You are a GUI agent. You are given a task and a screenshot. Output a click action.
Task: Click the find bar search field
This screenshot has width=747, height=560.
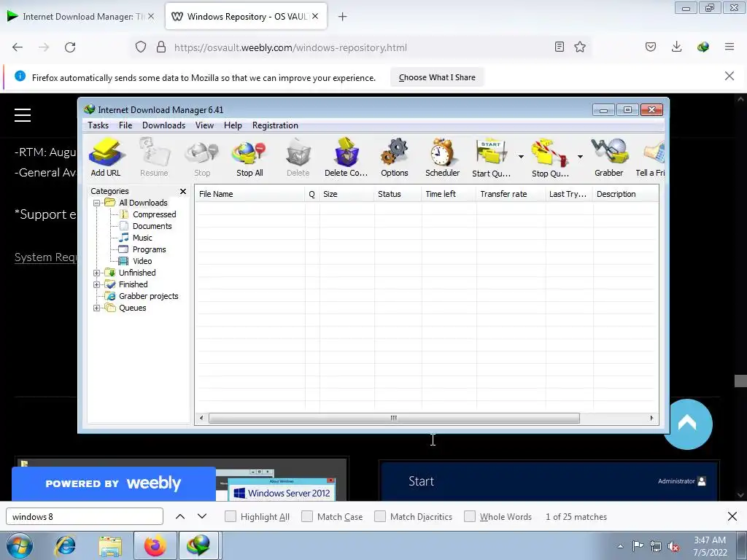click(x=85, y=517)
